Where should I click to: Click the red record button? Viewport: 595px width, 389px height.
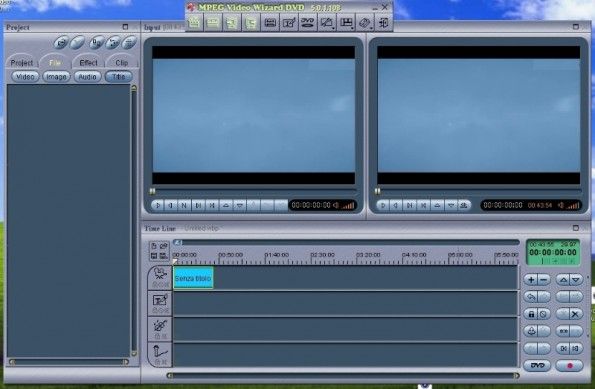pyautogui.click(x=570, y=365)
